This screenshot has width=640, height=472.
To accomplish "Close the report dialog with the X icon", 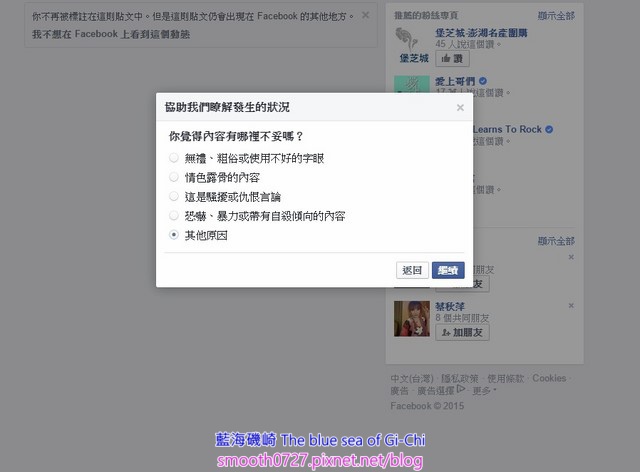I will coord(460,108).
